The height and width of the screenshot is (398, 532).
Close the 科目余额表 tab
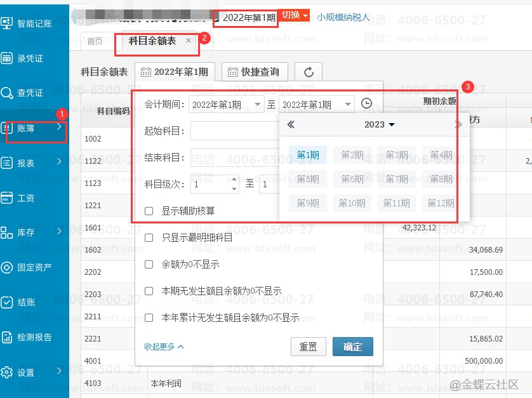tap(189, 41)
